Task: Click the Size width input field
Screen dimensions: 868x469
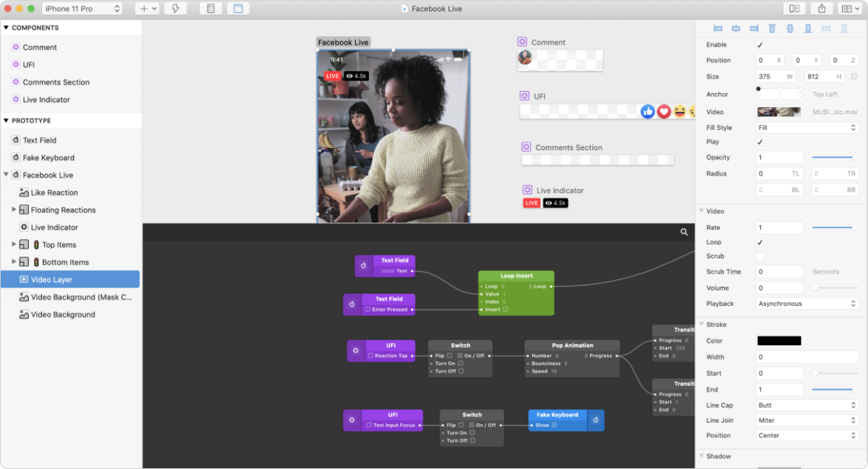Action: click(x=773, y=77)
